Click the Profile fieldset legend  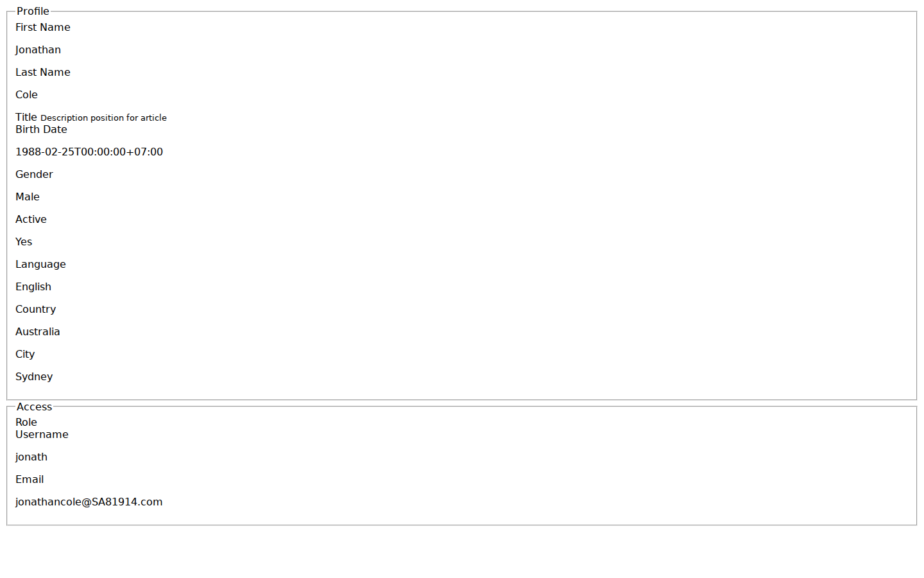(x=33, y=11)
